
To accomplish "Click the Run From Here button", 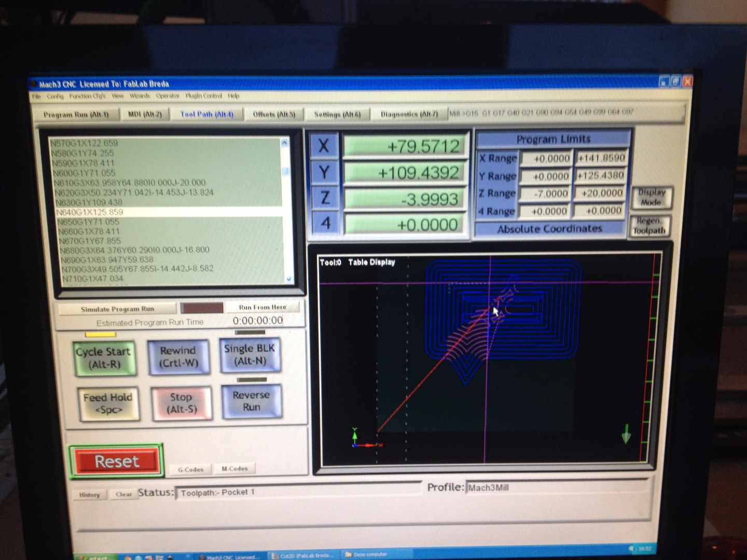I will 262,307.
